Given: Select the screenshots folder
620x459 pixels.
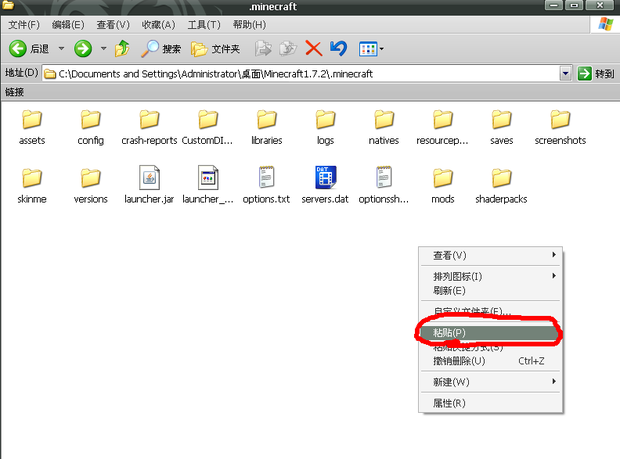Looking at the screenshot, I should point(560,127).
